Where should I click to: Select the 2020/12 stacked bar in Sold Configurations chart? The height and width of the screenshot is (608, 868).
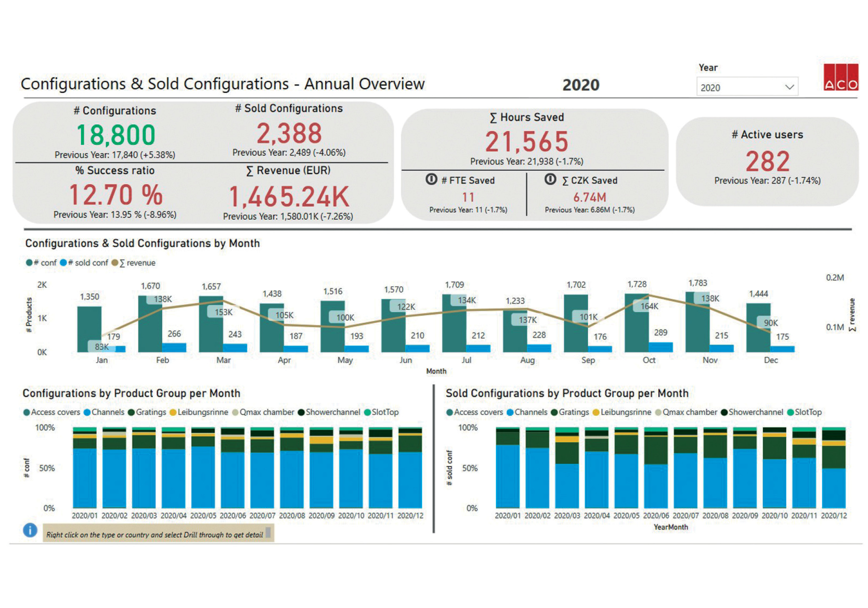click(x=833, y=467)
